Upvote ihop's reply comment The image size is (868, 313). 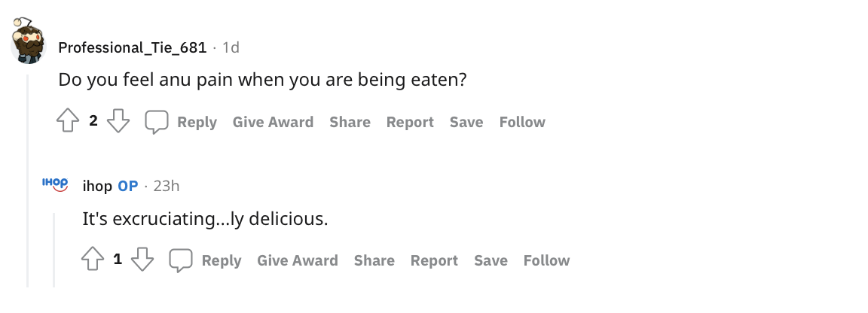pyautogui.click(x=93, y=260)
